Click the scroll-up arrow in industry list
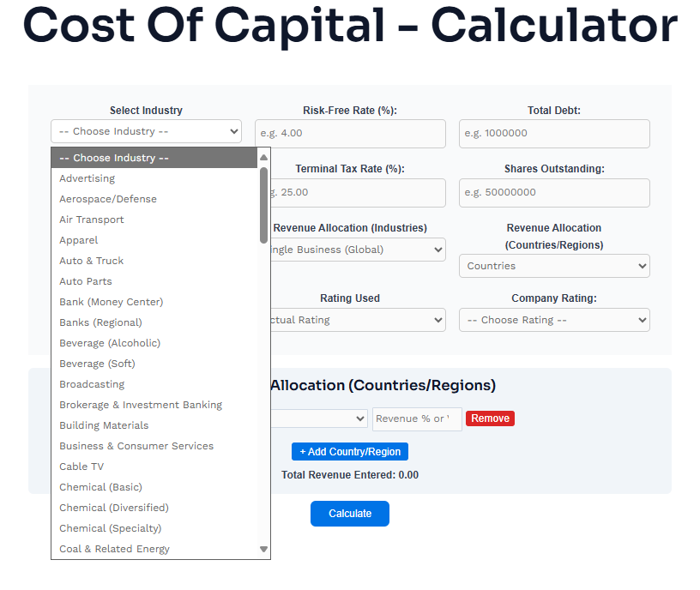Image resolution: width=700 pixels, height=590 pixels. [x=263, y=158]
